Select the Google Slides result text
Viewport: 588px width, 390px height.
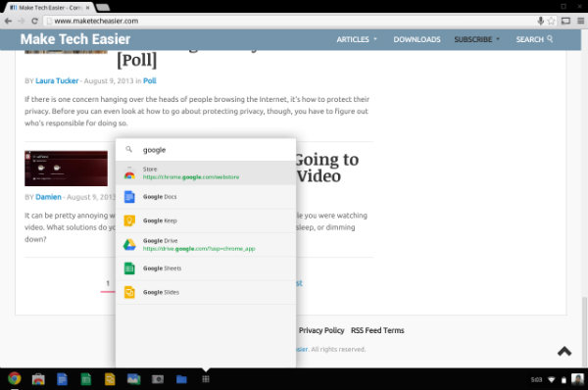[161, 292]
